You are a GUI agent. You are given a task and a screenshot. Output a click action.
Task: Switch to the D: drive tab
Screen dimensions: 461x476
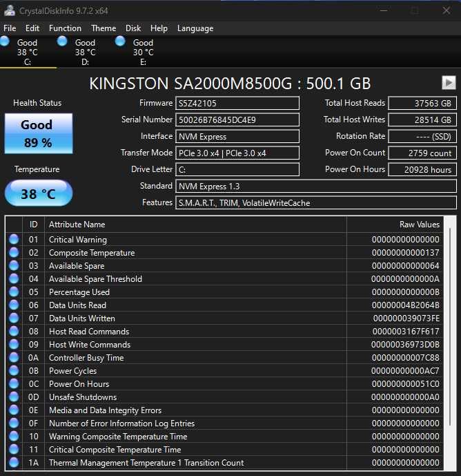(x=85, y=52)
